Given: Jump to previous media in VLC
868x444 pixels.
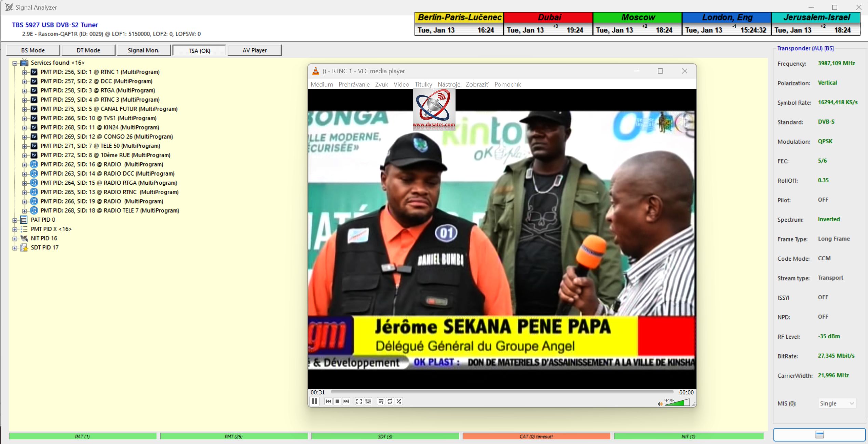Looking at the screenshot, I should [328, 401].
